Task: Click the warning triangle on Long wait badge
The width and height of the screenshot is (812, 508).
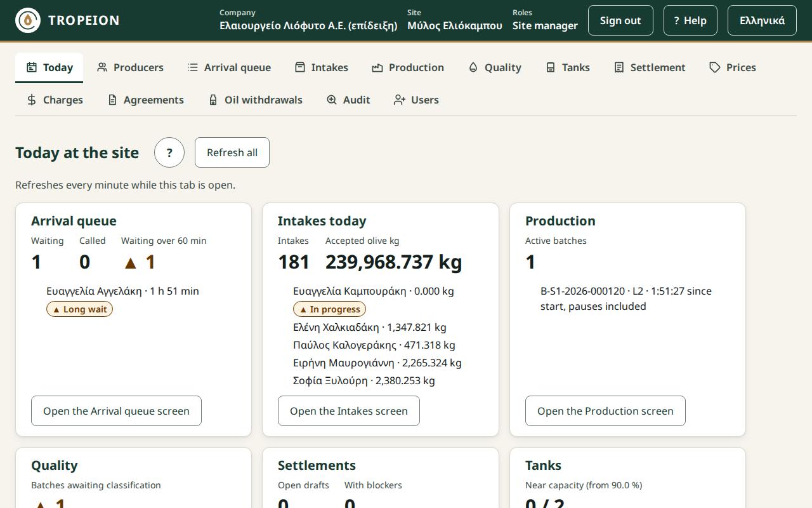Action: 56,309
